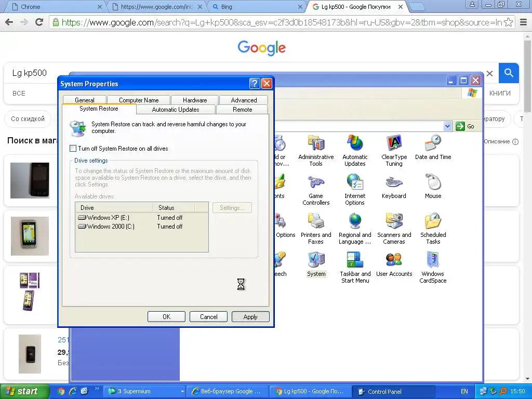
Task: Click Apply in System Properties
Action: [250, 316]
